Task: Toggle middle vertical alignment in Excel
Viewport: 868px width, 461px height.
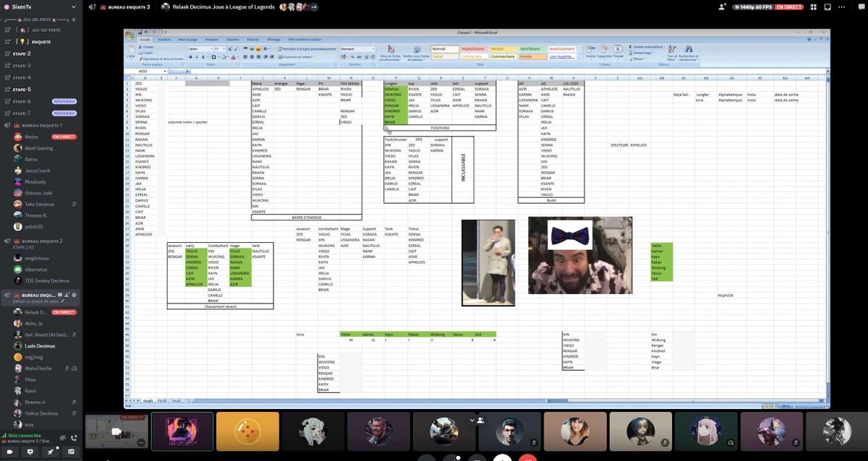Action: (x=252, y=48)
